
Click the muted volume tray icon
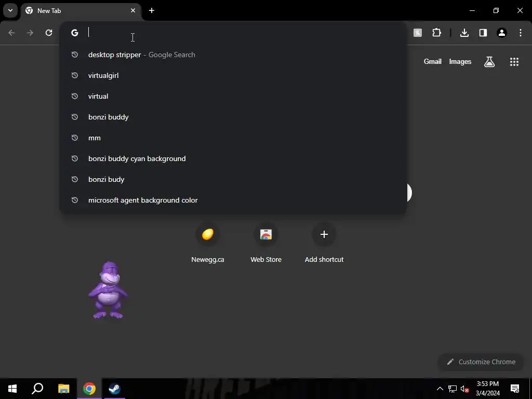pos(465,389)
